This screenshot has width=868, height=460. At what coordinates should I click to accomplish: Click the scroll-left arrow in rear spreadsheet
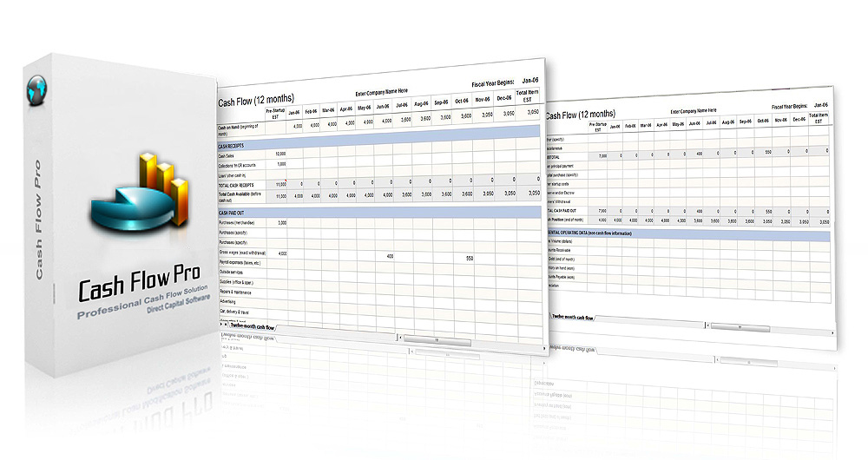coord(707,325)
